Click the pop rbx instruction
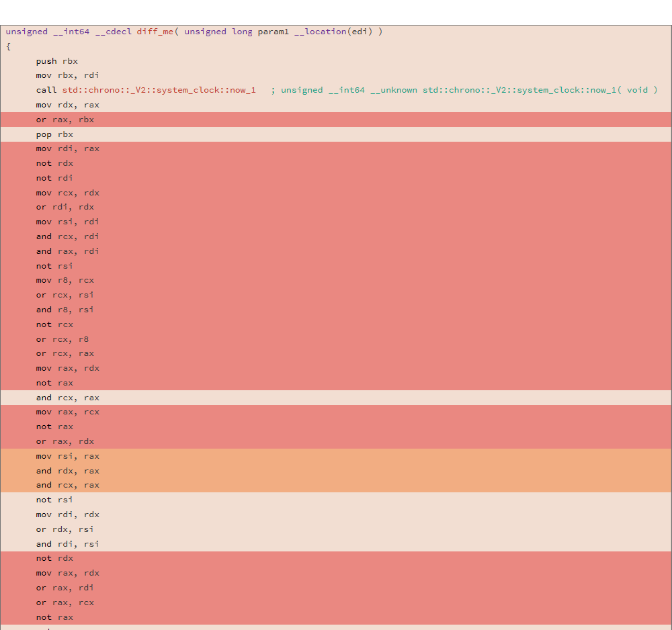Screen dimensions: 672x630 point(54,134)
